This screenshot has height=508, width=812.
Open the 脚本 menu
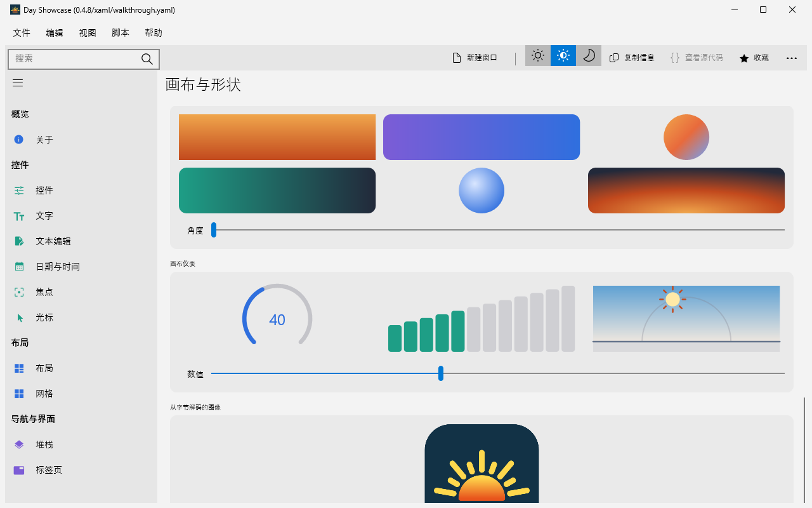[x=121, y=33]
